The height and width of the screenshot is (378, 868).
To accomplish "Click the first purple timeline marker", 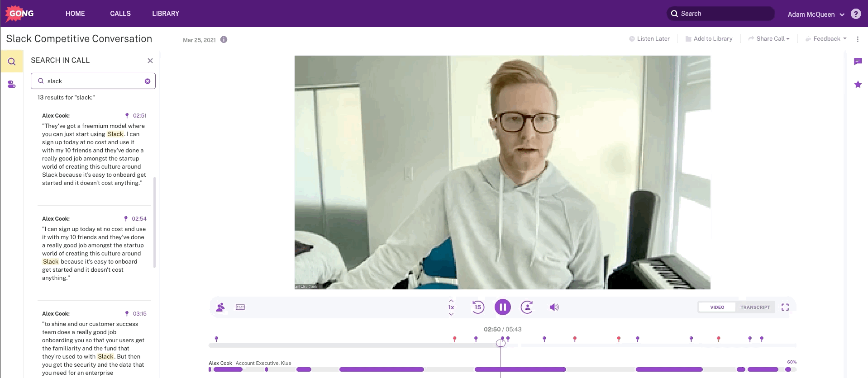I will [x=216, y=339].
